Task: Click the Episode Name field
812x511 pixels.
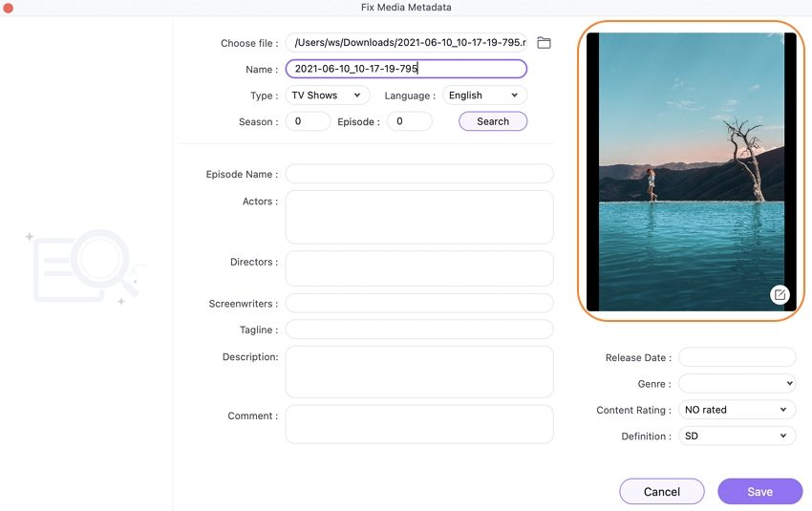Action: [x=419, y=174]
